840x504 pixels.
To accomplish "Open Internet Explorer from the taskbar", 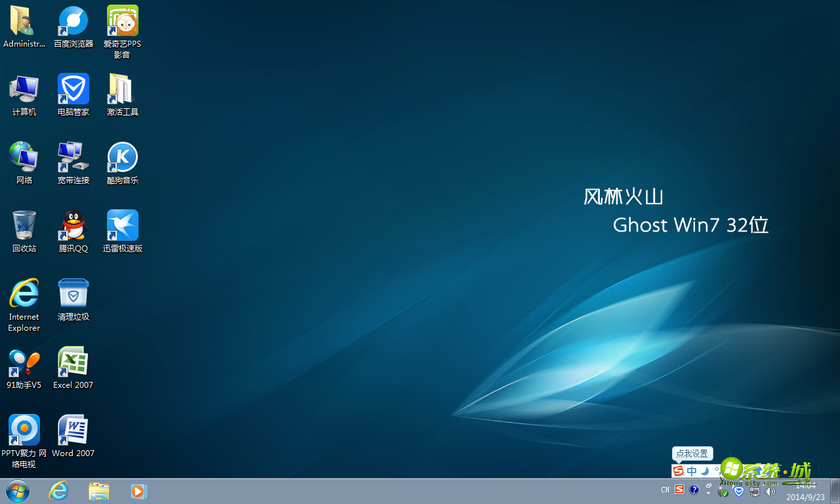I will (x=58, y=490).
